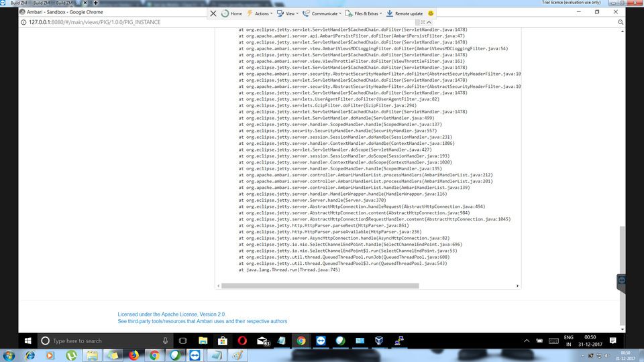Open Microsoft Store on remote taskbar
Viewport: 644px width, 362px height.
[223, 341]
